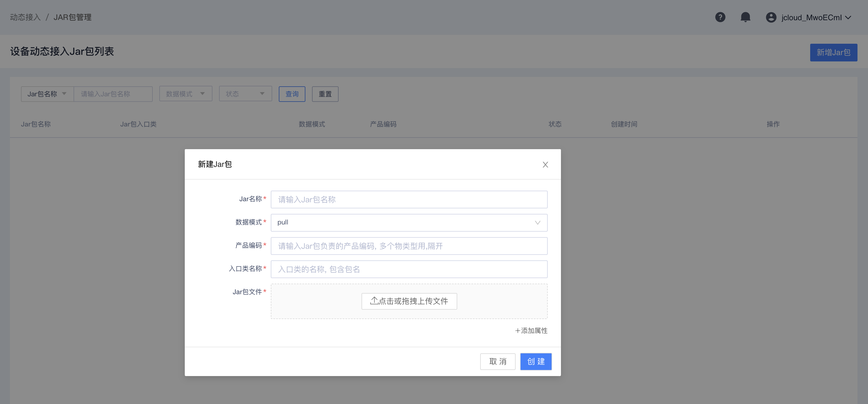Click the Jar包入口类 column header

click(x=138, y=124)
